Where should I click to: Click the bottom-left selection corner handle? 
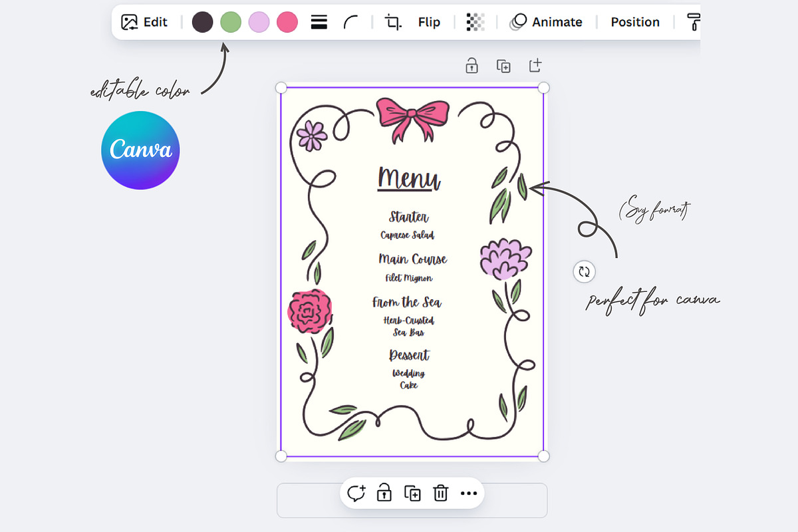pos(281,456)
